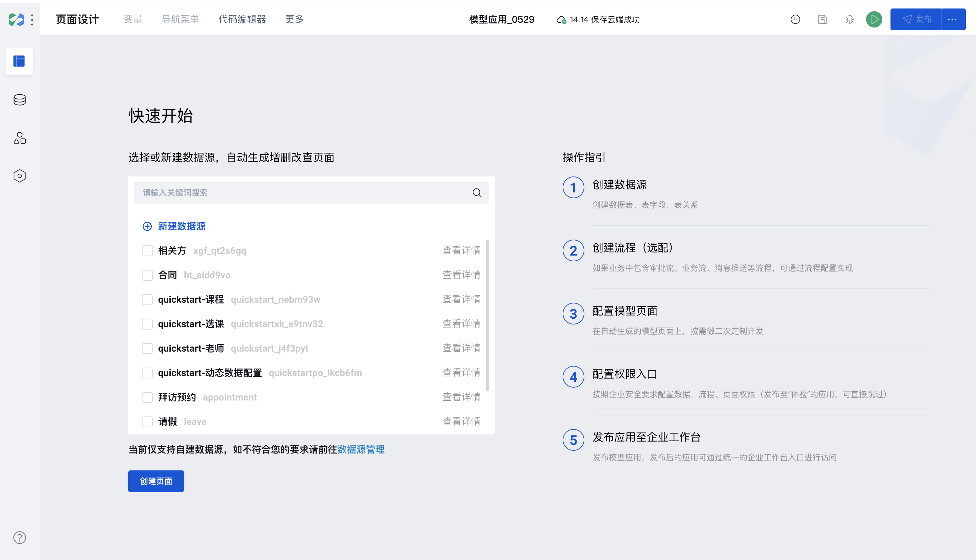View details for quickstart-老师
Viewport: 976px width, 560px height.
(462, 348)
